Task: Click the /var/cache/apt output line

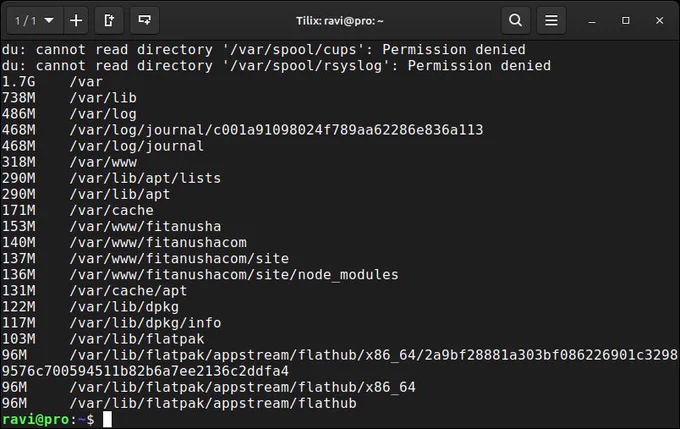Action: (95, 291)
